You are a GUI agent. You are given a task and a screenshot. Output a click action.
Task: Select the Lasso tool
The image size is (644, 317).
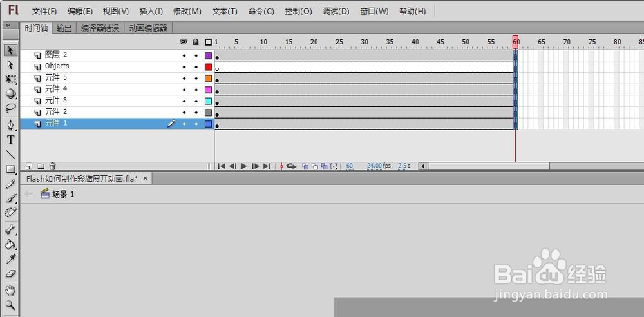click(10, 108)
